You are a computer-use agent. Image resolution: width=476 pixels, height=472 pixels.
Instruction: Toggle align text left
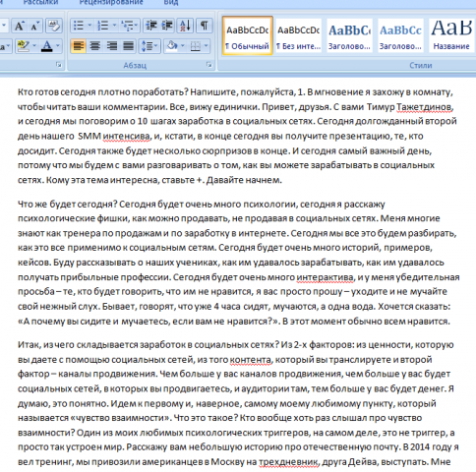click(x=79, y=46)
